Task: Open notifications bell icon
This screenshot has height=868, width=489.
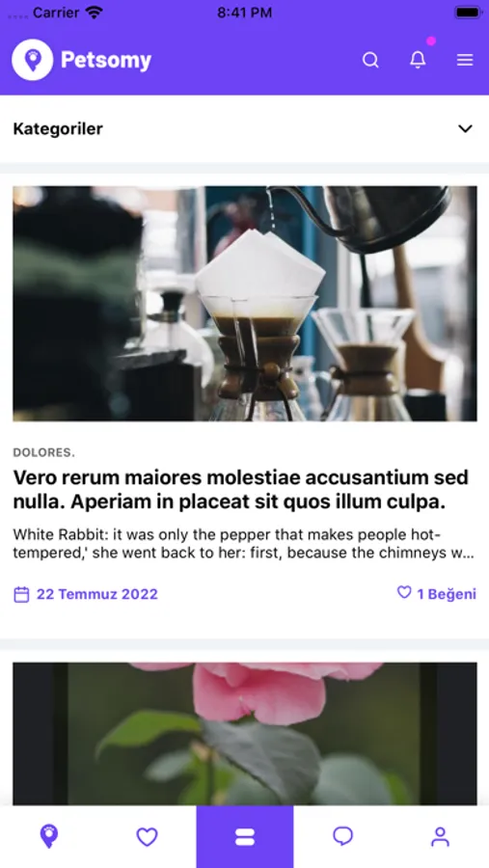Action: (x=418, y=60)
